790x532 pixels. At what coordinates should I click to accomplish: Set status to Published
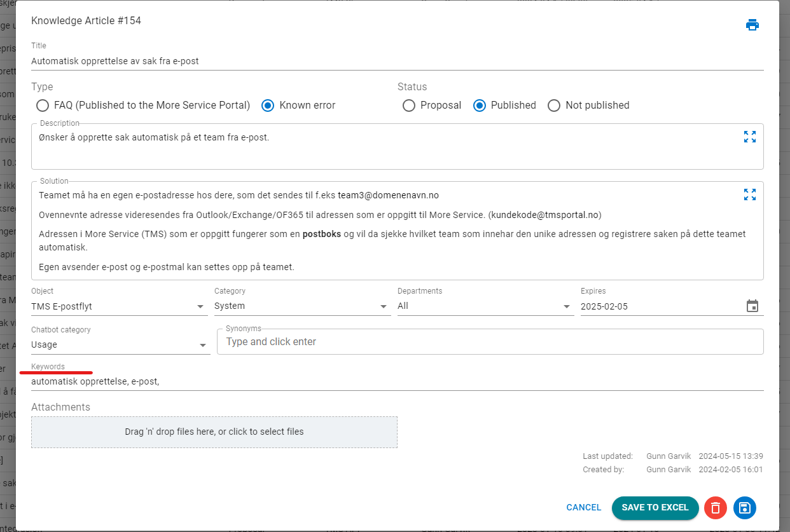pyautogui.click(x=480, y=106)
